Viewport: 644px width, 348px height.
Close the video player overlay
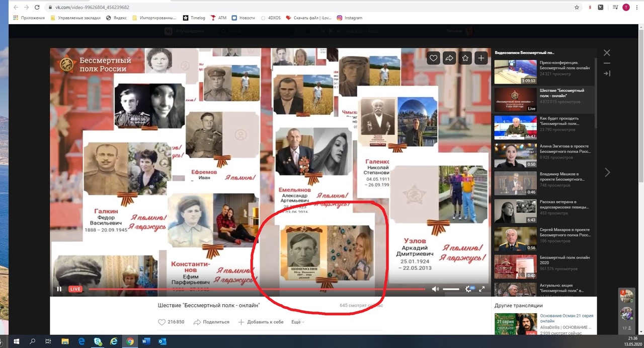click(x=607, y=53)
